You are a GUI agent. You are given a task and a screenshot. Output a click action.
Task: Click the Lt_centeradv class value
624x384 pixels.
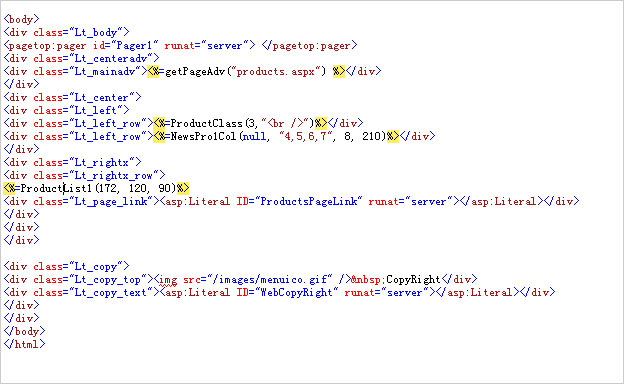click(x=111, y=58)
